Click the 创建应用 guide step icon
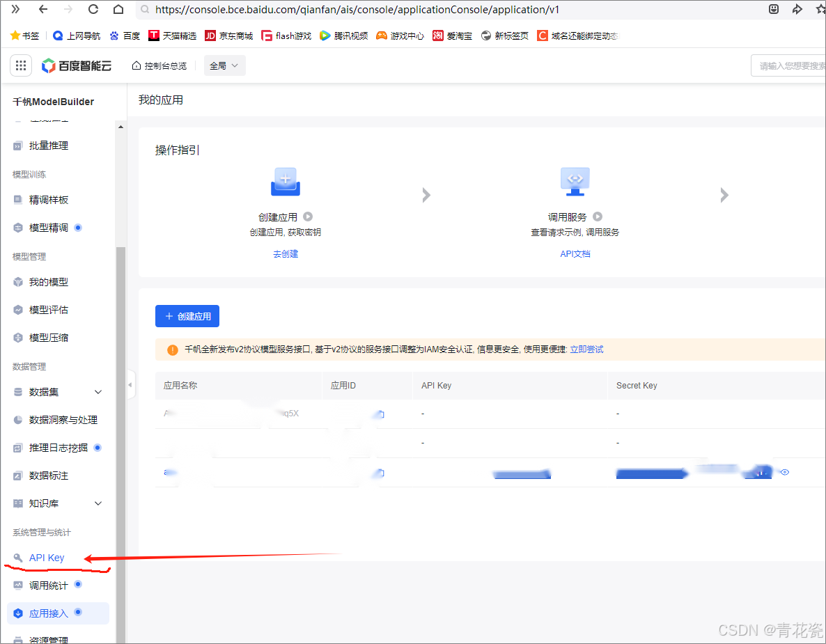 click(286, 182)
